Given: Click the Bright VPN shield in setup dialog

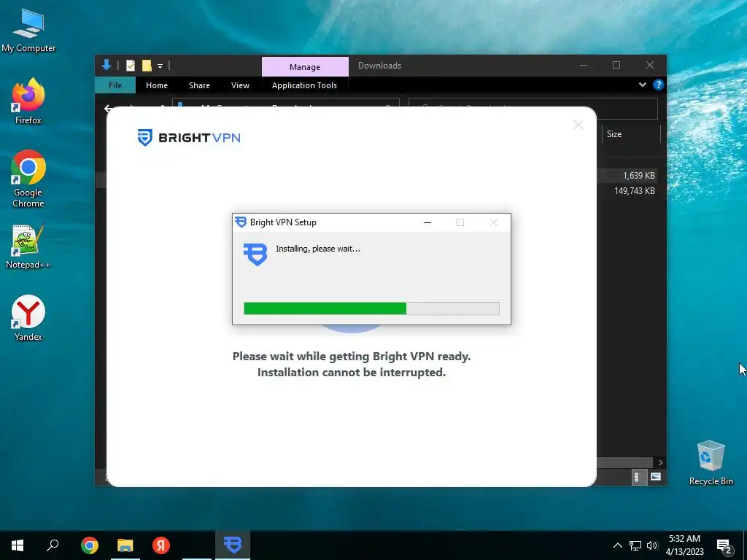Looking at the screenshot, I should (255, 254).
